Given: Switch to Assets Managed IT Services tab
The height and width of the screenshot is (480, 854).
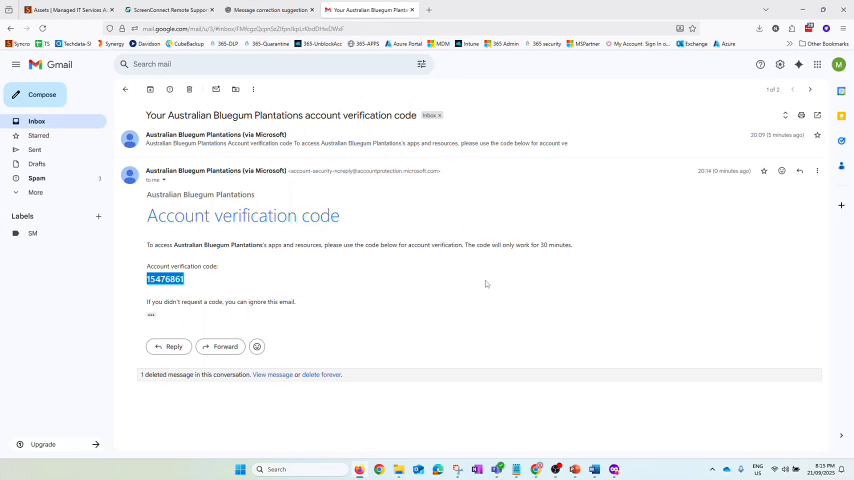Looking at the screenshot, I should [x=69, y=10].
